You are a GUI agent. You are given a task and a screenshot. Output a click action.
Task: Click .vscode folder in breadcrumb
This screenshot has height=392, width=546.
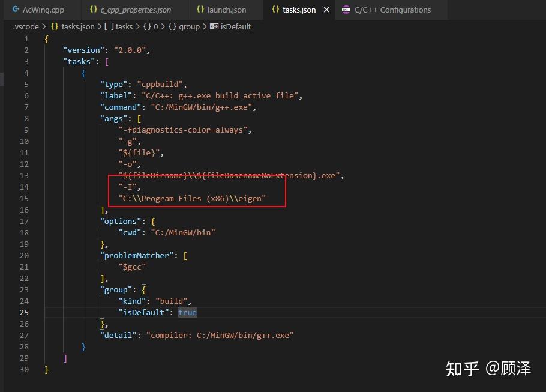point(26,27)
